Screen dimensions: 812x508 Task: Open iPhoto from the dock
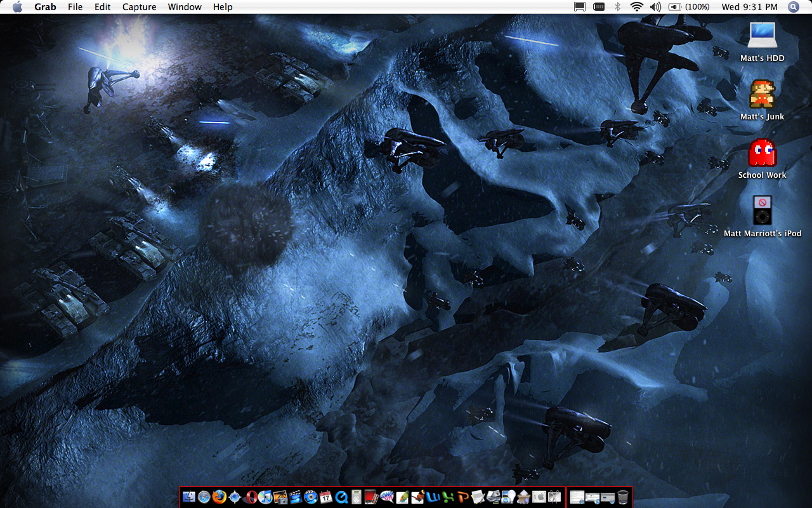point(280,497)
